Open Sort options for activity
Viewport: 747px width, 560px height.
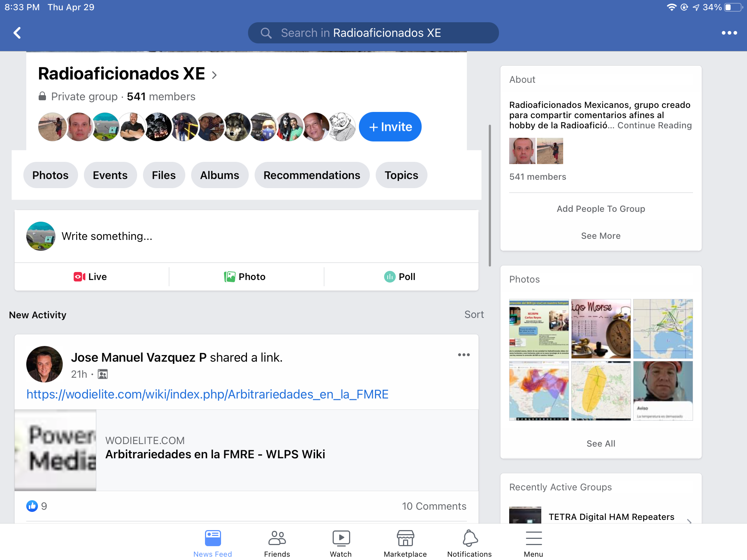click(474, 314)
